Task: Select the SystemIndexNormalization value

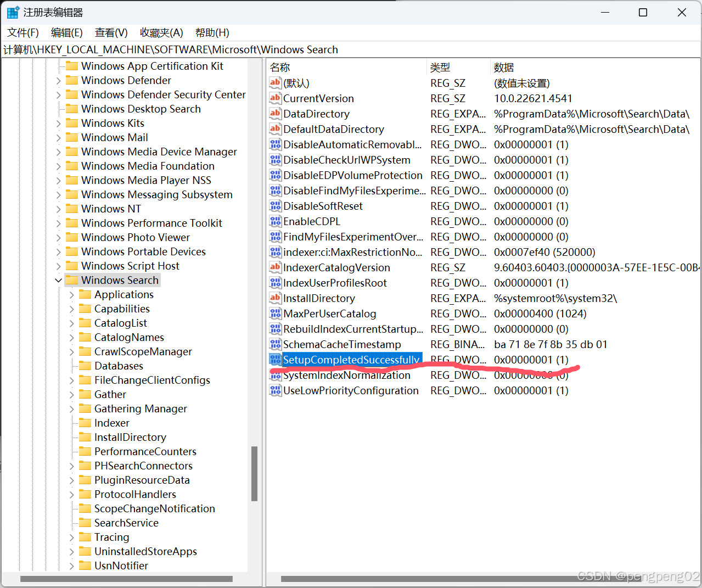Action: (x=347, y=375)
